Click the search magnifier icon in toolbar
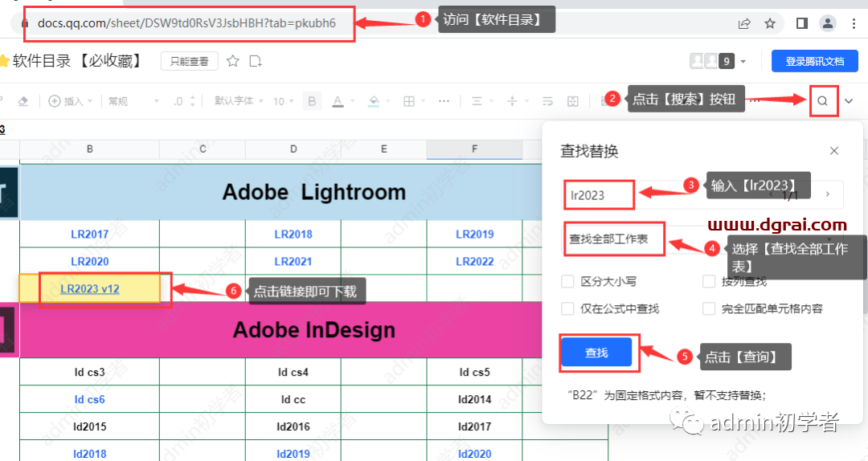Viewport: 868px width, 461px height. click(x=822, y=101)
